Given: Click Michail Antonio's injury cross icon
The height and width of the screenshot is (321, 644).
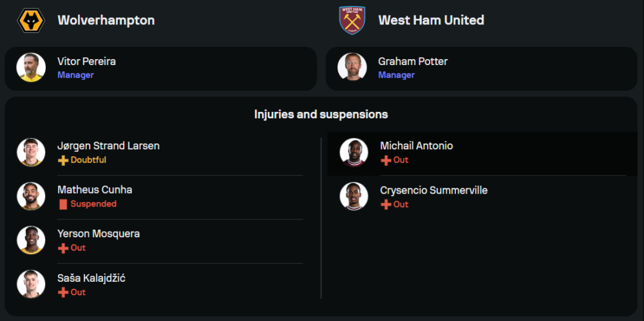Looking at the screenshot, I should (386, 160).
